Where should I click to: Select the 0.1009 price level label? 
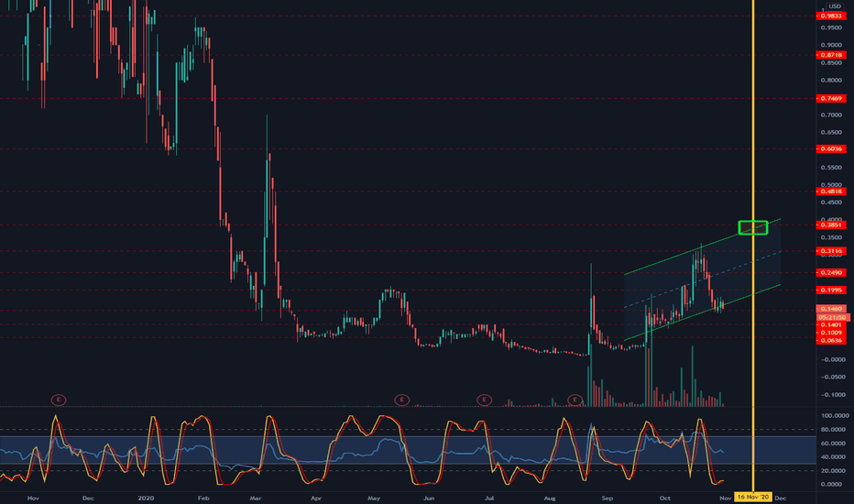831,333
